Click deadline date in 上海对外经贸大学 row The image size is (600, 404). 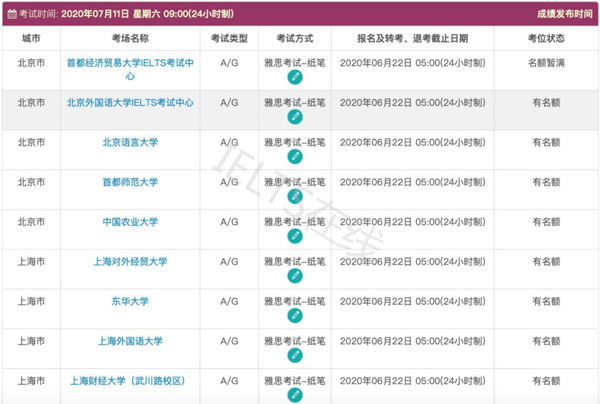click(412, 262)
